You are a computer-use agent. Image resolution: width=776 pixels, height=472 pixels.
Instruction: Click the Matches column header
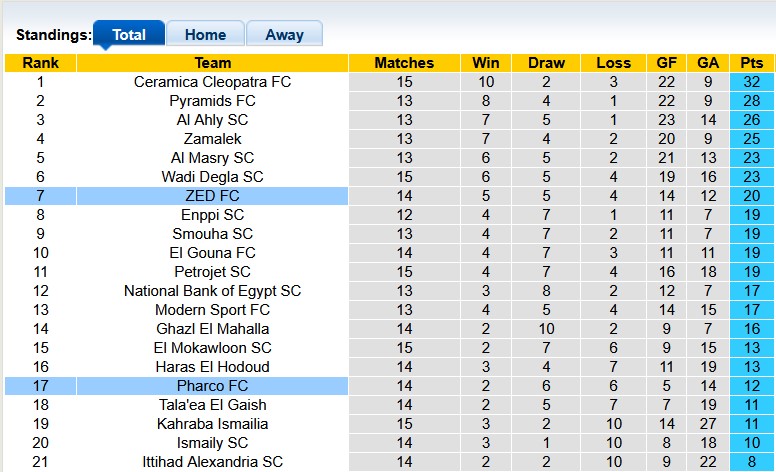[404, 63]
